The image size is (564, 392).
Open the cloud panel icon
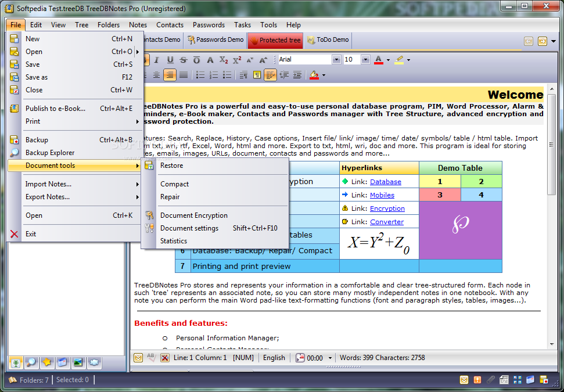tap(94, 362)
